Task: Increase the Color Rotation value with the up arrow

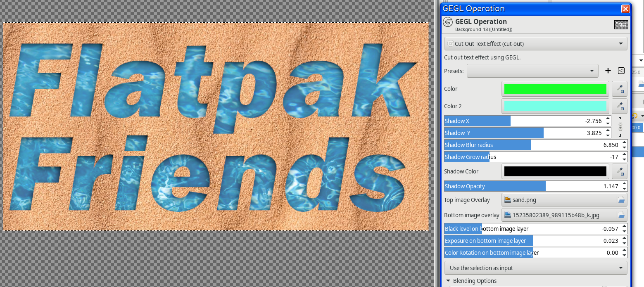Action: pyautogui.click(x=624, y=250)
